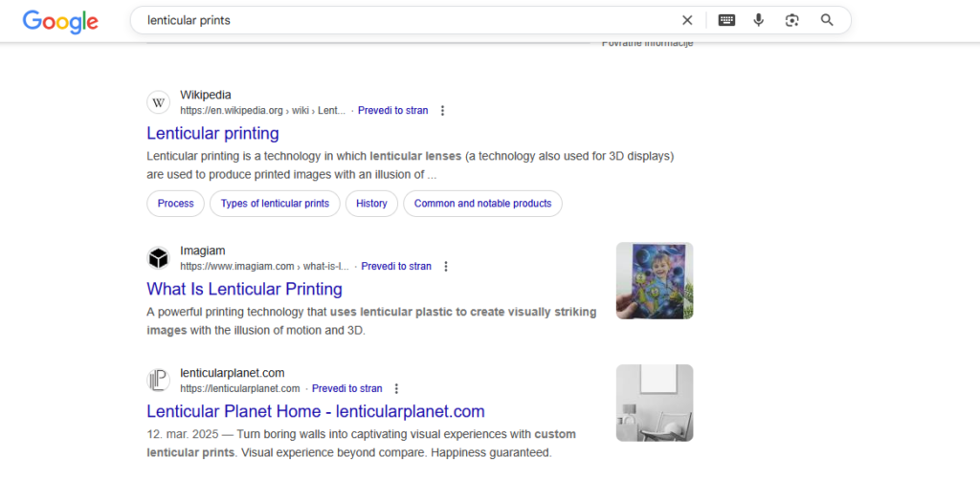Select the Process chip
This screenshot has height=480, width=980.
click(175, 204)
